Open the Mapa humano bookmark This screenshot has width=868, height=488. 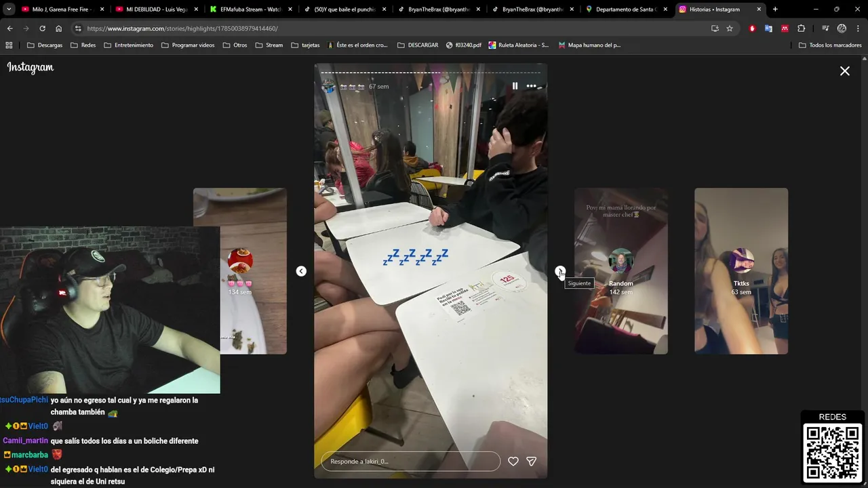589,45
